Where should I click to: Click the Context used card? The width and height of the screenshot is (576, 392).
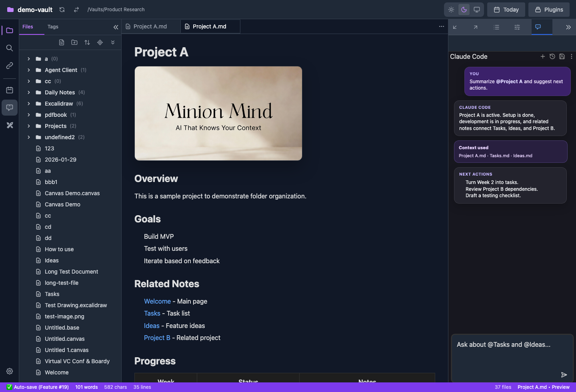point(510,152)
